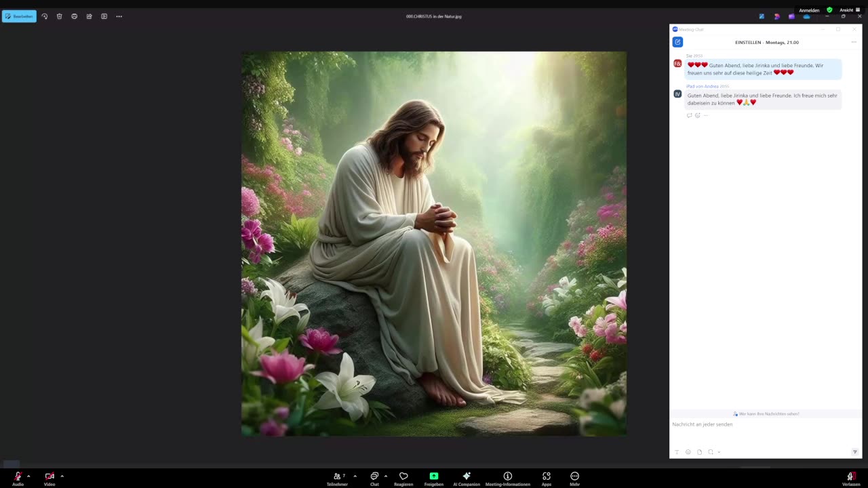Image resolution: width=868 pixels, height=488 pixels.
Task: Open emoji picker in chat input
Action: [x=688, y=452]
